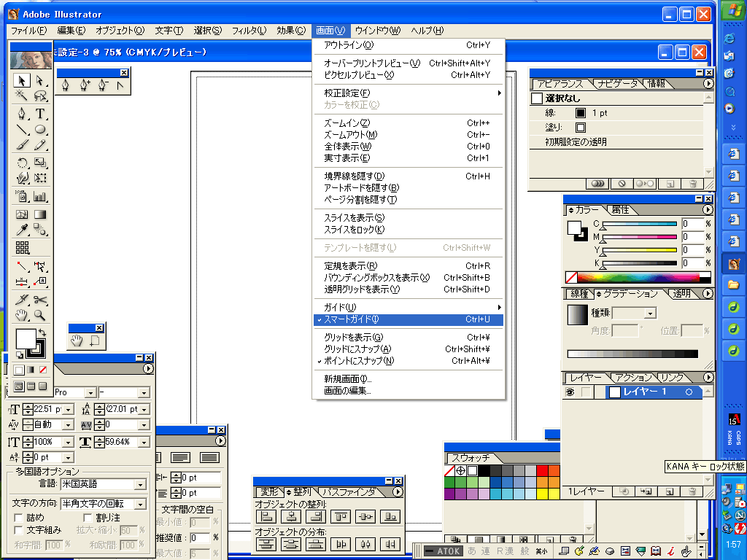
Task: Select the Pen tool in toolbox
Action: click(22, 114)
